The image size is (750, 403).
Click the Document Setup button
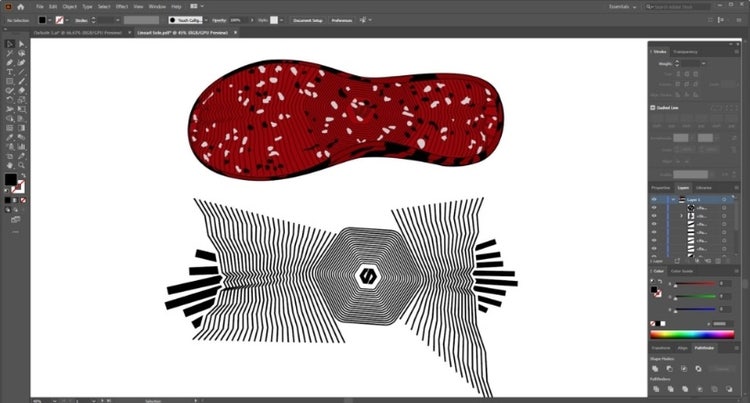coord(308,20)
